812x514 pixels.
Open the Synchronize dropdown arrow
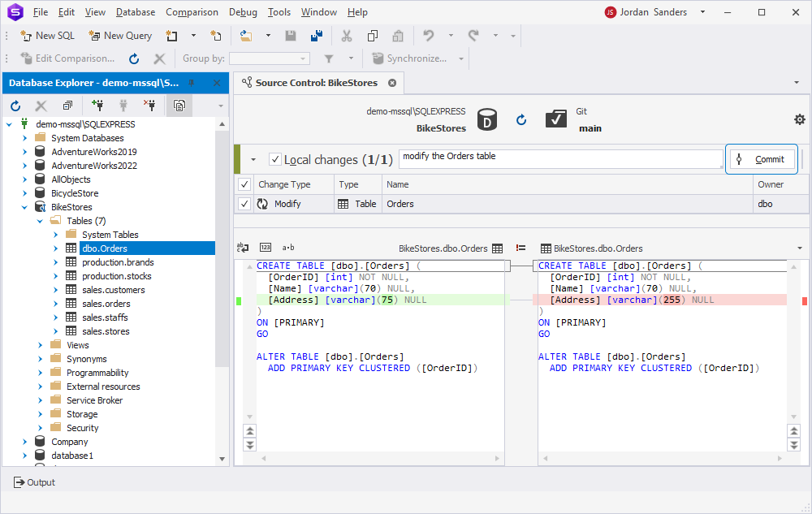point(461,58)
